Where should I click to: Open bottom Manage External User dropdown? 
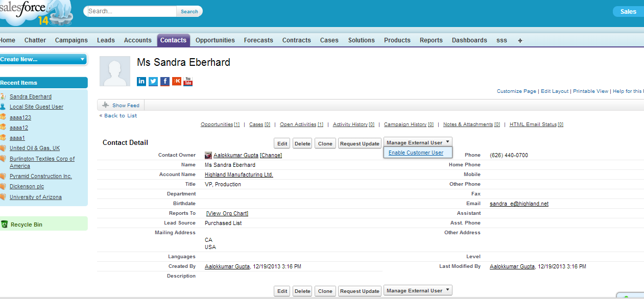418,290
